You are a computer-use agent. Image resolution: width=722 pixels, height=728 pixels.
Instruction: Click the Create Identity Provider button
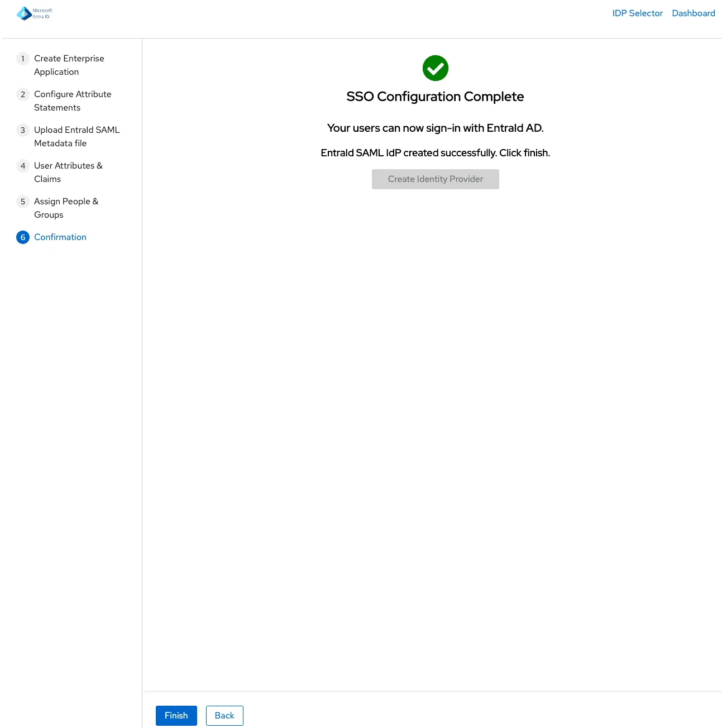[436, 179]
